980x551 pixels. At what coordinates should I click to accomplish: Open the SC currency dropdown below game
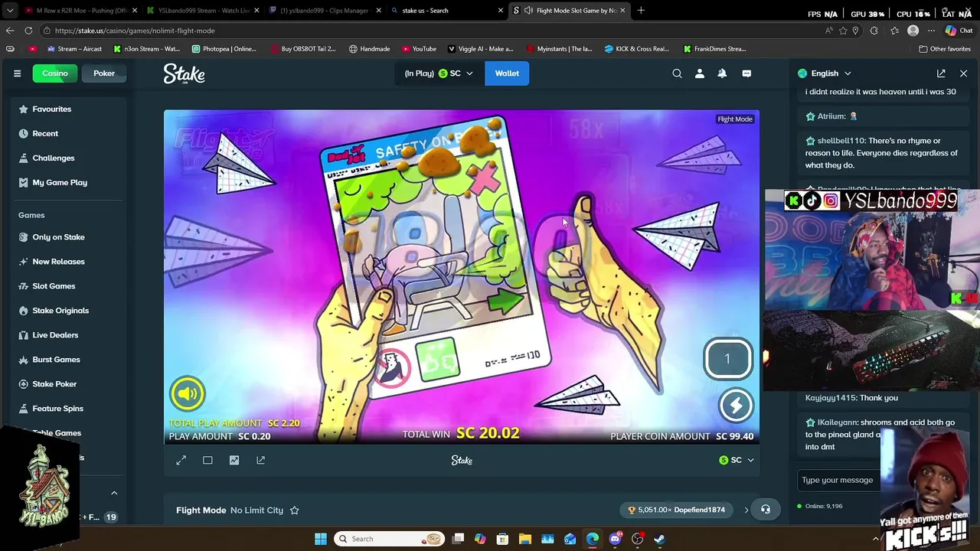tap(737, 461)
